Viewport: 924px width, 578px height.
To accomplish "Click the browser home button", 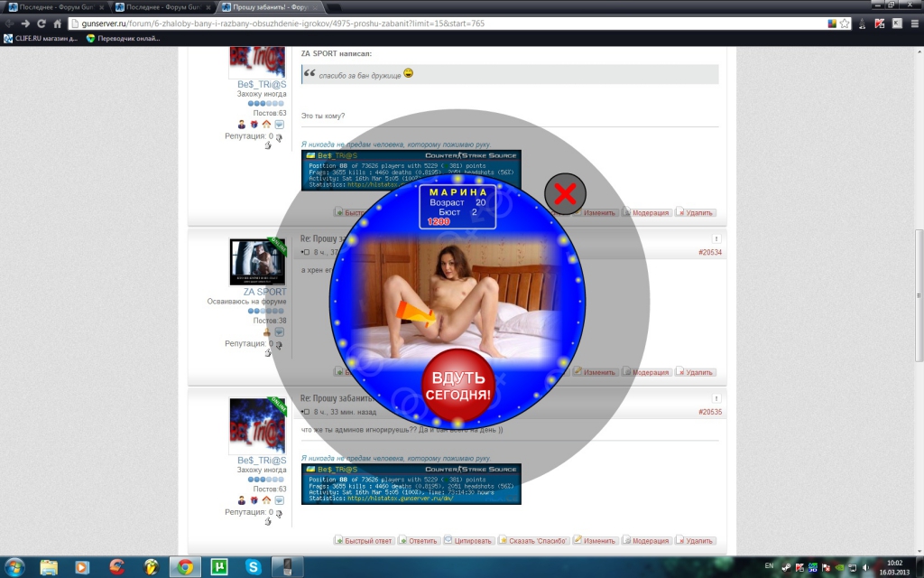I will pyautogui.click(x=58, y=23).
